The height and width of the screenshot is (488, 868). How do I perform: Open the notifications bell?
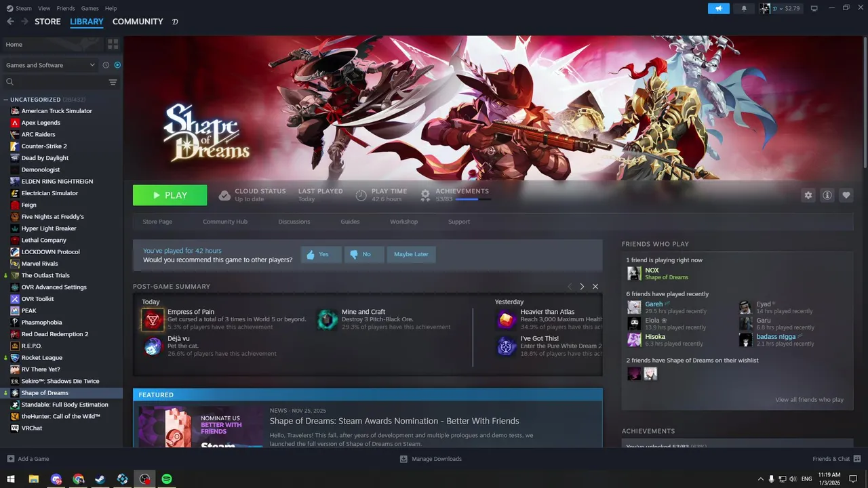(x=744, y=8)
